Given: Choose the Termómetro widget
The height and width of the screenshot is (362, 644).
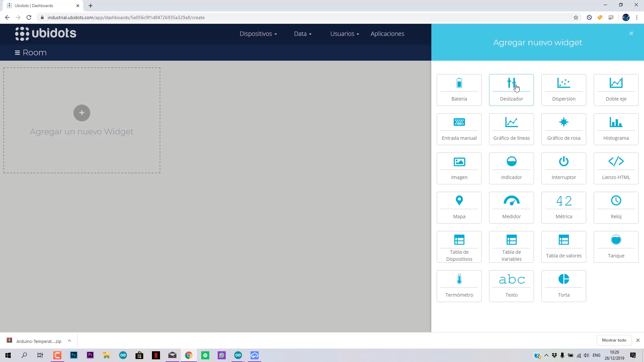Looking at the screenshot, I should click(459, 286).
